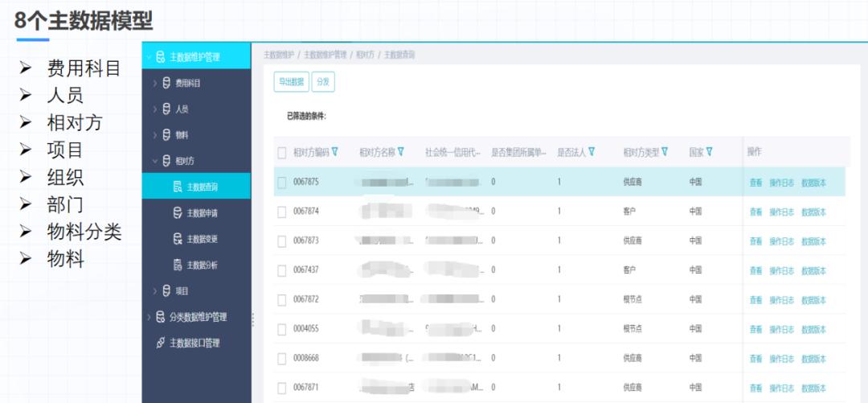868x403 pixels.
Task: Toggle the select-all checkbox in table header
Action: [281, 153]
